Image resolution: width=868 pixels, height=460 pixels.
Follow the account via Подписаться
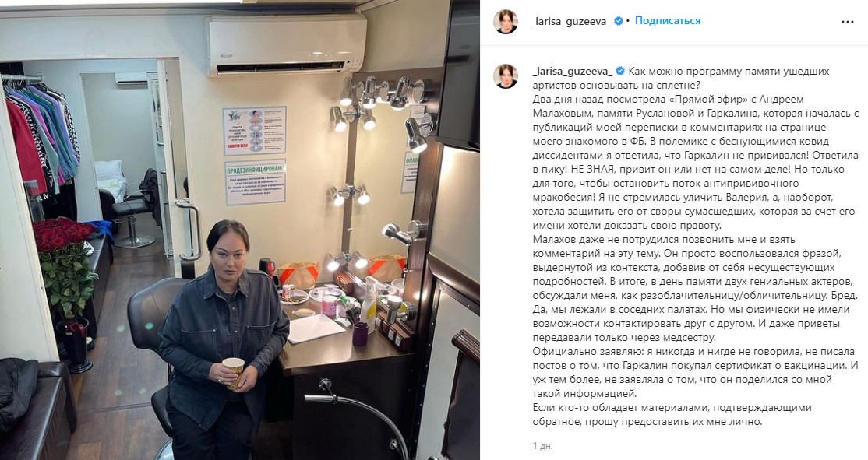tap(668, 21)
